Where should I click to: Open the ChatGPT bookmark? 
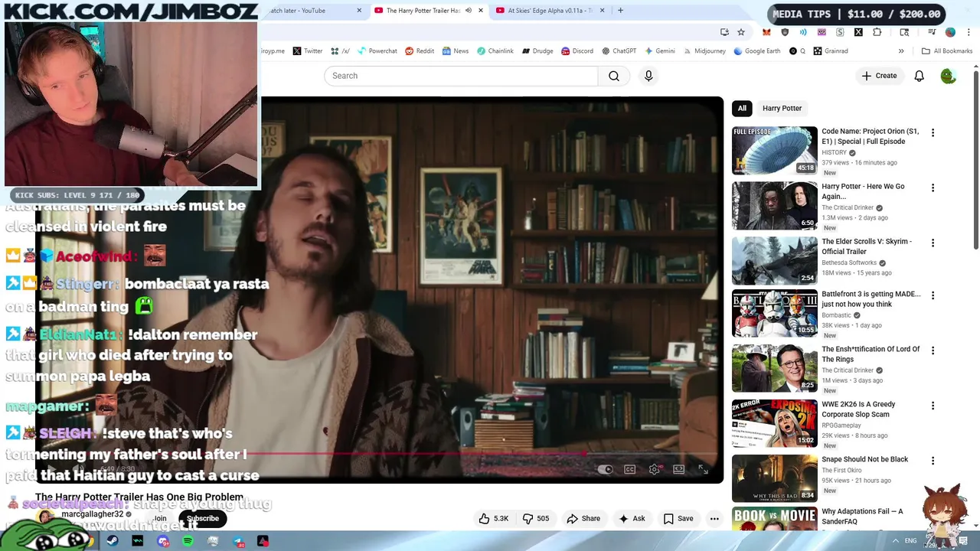tap(619, 51)
